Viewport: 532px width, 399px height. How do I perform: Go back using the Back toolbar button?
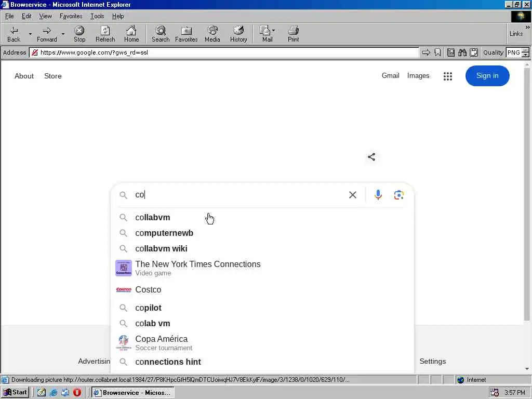pos(14,34)
